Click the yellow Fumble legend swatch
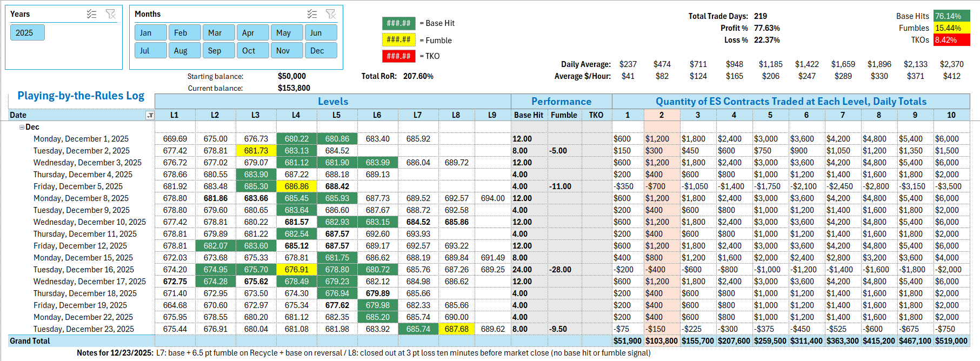 pyautogui.click(x=398, y=39)
